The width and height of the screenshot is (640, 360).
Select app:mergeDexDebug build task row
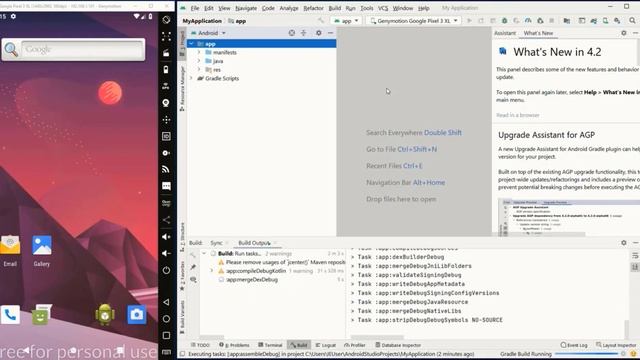(273, 280)
